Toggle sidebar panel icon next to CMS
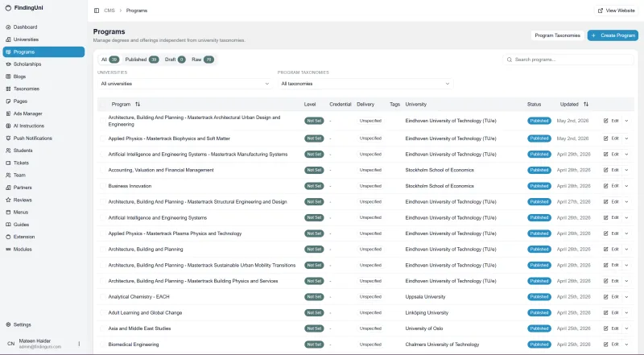This screenshot has width=644, height=355. coord(97,10)
